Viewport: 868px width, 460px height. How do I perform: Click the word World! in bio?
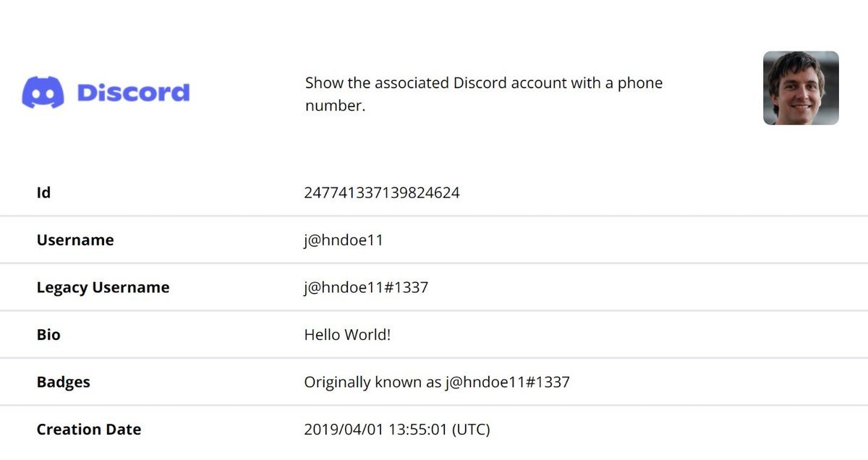pyautogui.click(x=367, y=335)
